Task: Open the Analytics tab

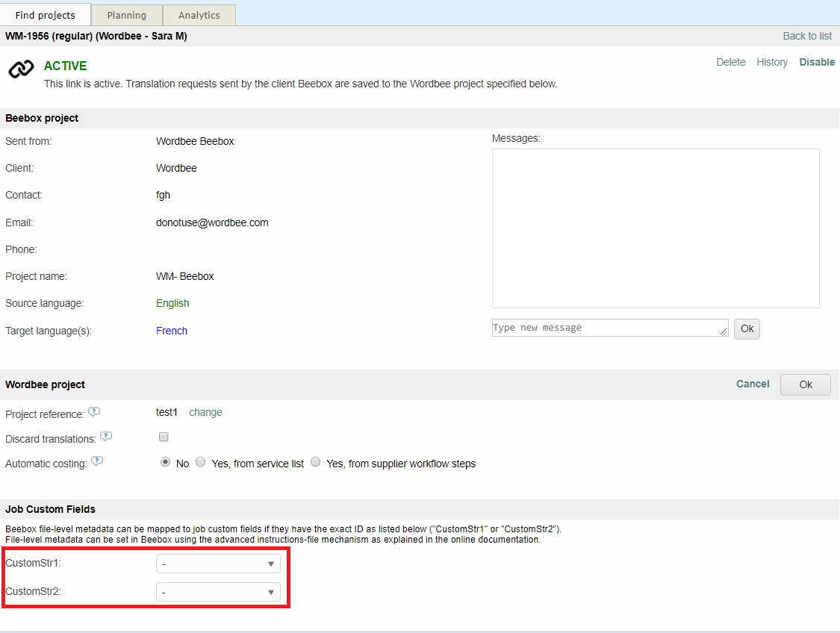Action: click(x=199, y=15)
